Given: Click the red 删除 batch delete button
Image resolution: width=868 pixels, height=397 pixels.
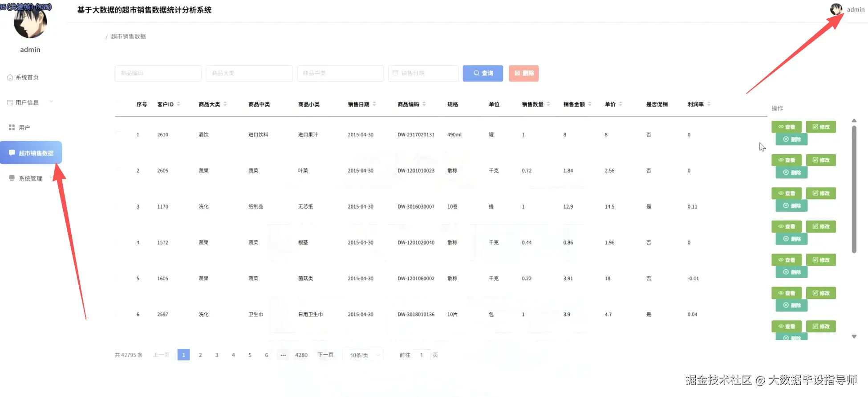Looking at the screenshot, I should pos(524,73).
